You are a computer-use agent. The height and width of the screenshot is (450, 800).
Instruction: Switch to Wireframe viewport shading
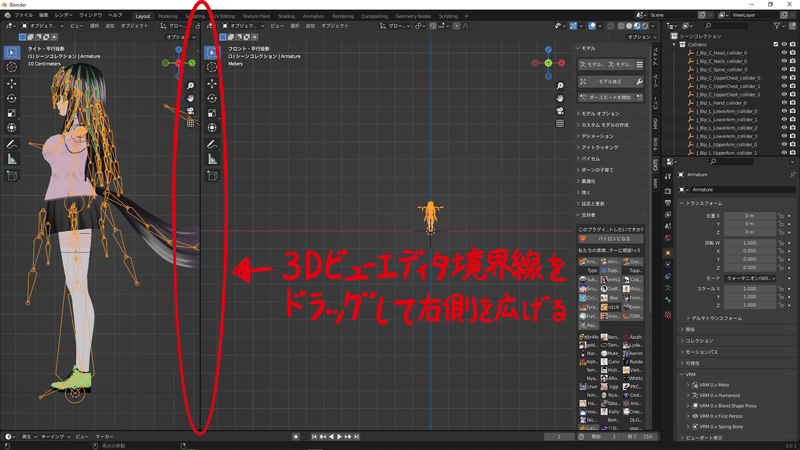621,26
